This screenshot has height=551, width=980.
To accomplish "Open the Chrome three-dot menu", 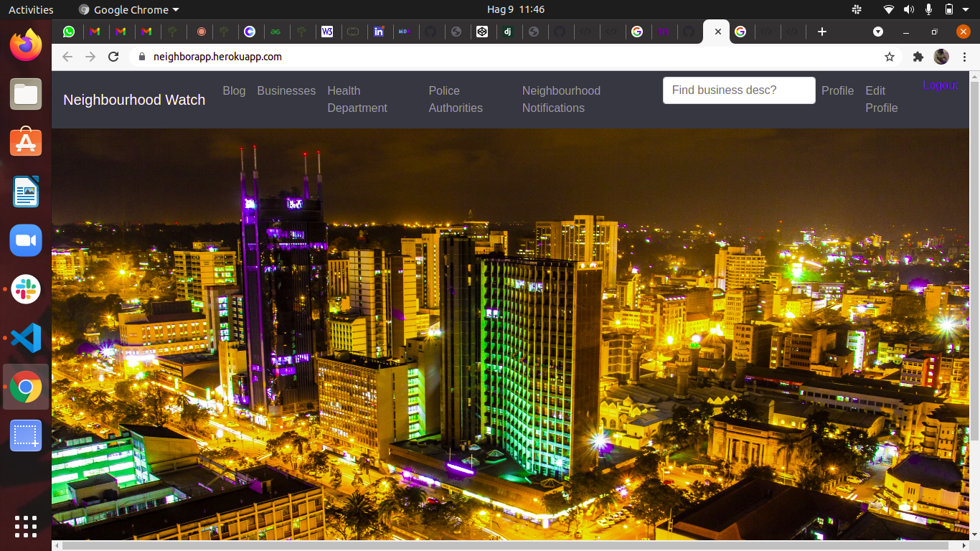I will [x=964, y=56].
